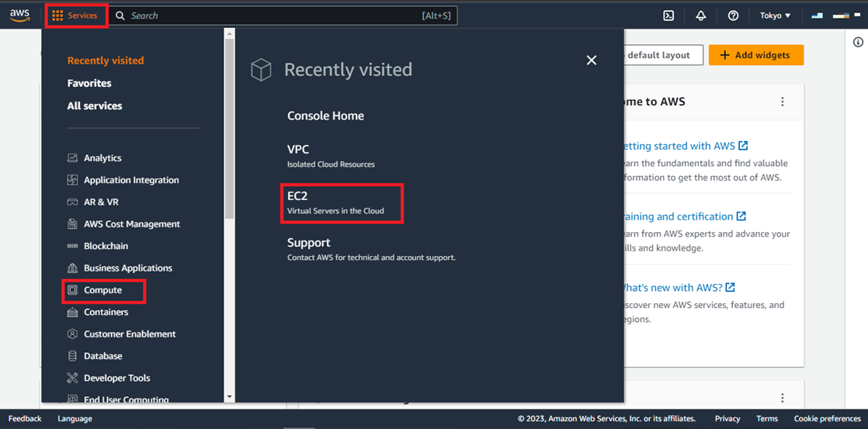This screenshot has width=868, height=429.
Task: Click the services list scrollbar thumb
Action: click(229, 128)
